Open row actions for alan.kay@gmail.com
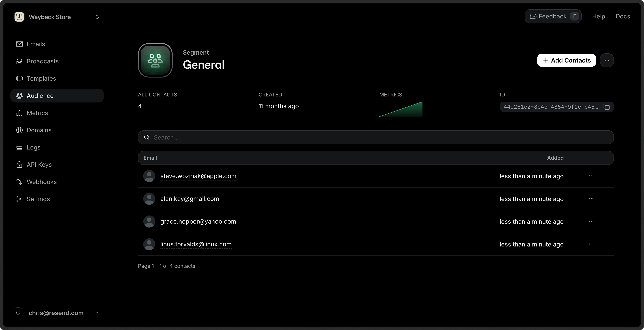This screenshot has height=330, width=644. (x=591, y=199)
